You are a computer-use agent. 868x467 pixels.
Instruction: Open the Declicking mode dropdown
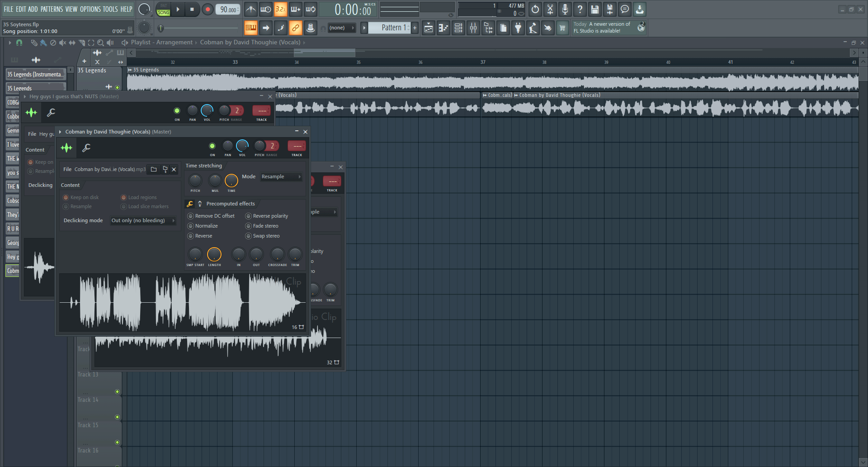pos(143,220)
